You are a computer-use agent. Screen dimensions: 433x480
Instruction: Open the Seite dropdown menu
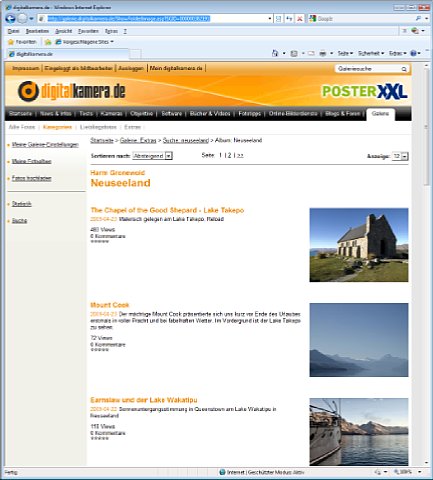pyautogui.click(x=345, y=53)
